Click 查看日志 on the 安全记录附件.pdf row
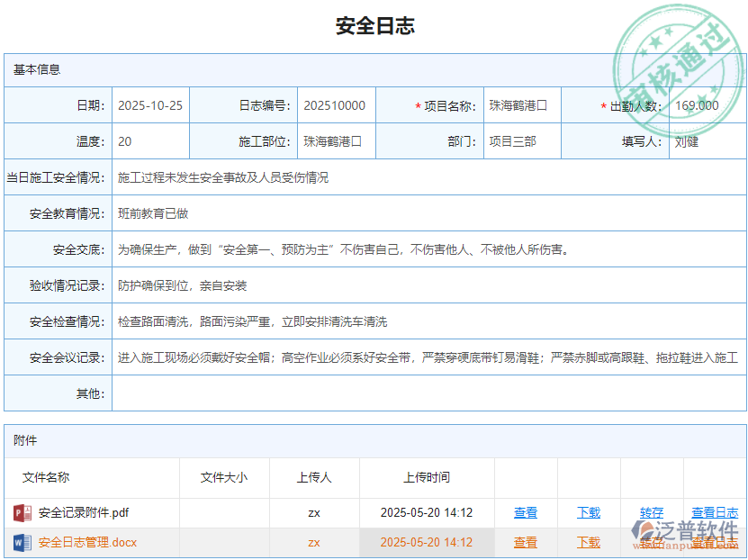748x560 pixels. pos(714,512)
